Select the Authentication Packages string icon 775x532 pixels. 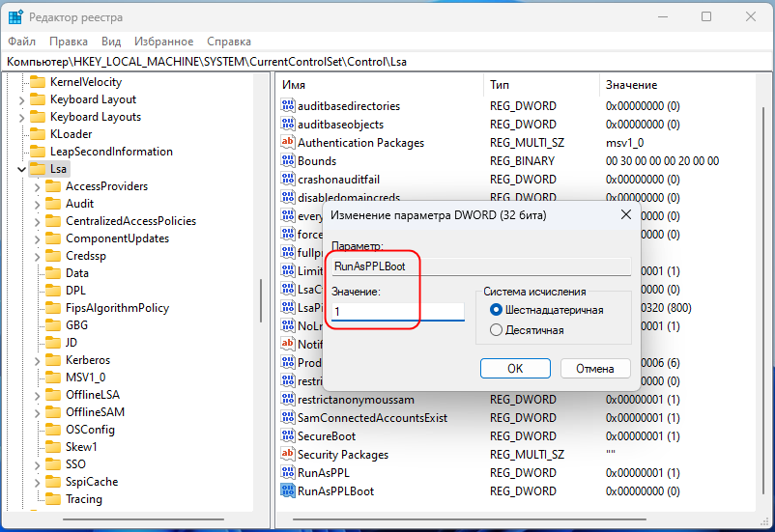[x=288, y=142]
